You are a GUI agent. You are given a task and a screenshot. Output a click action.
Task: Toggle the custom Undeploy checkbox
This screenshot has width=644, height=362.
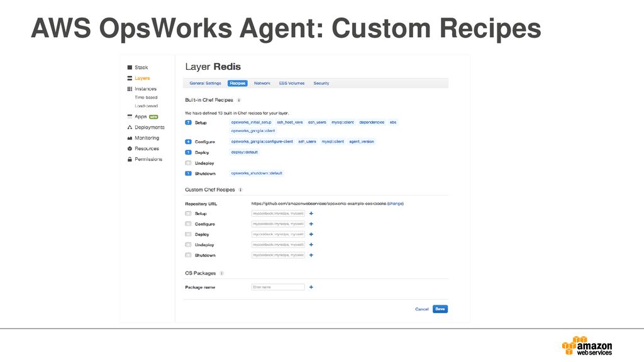(188, 244)
